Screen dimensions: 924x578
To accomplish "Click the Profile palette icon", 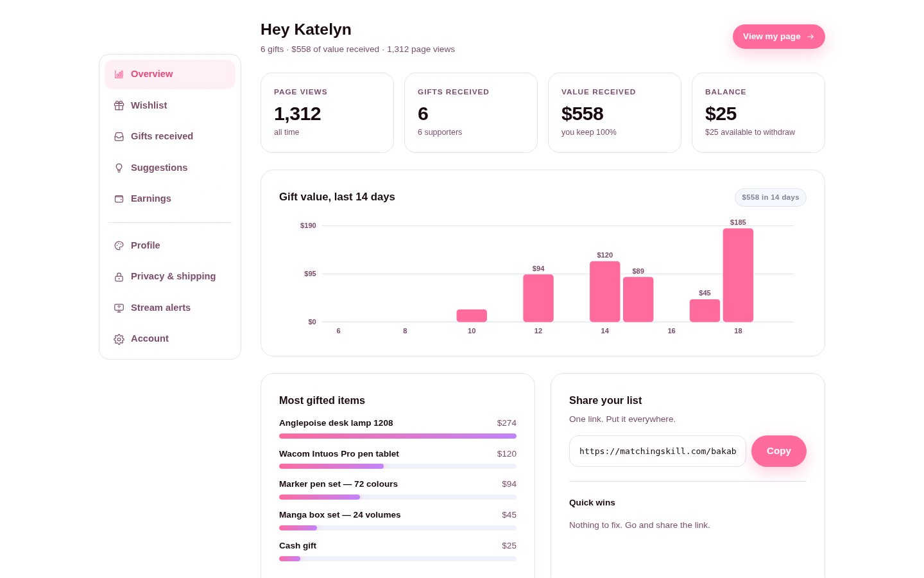I will (x=119, y=245).
